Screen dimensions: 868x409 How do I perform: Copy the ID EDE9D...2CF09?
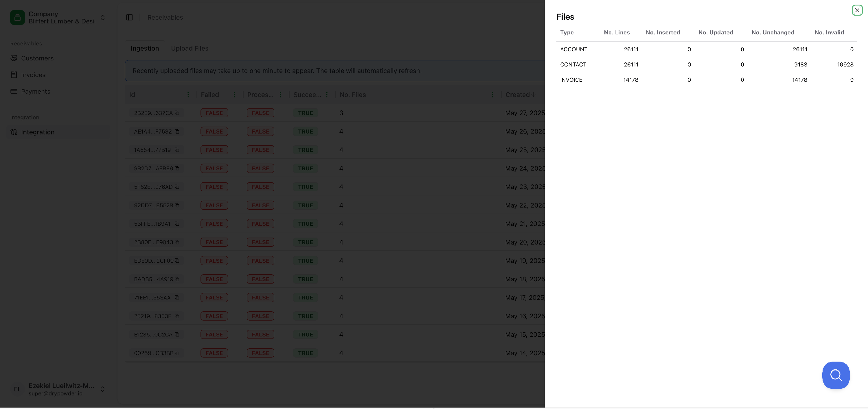177,260
